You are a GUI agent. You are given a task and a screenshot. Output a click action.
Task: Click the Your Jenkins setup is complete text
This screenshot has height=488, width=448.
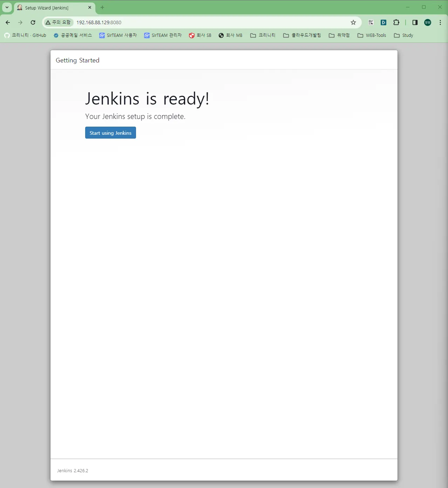135,116
